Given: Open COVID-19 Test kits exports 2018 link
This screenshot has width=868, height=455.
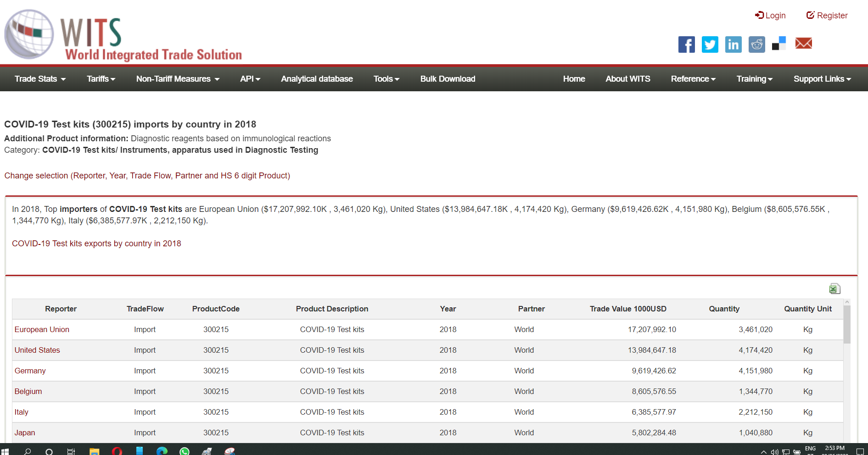Looking at the screenshot, I should (x=96, y=244).
